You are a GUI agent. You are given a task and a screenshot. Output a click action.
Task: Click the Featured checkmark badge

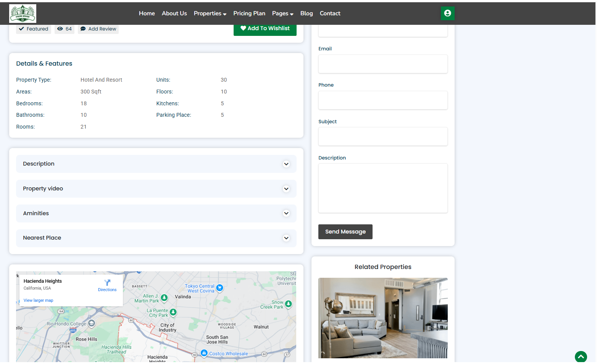[x=34, y=29]
